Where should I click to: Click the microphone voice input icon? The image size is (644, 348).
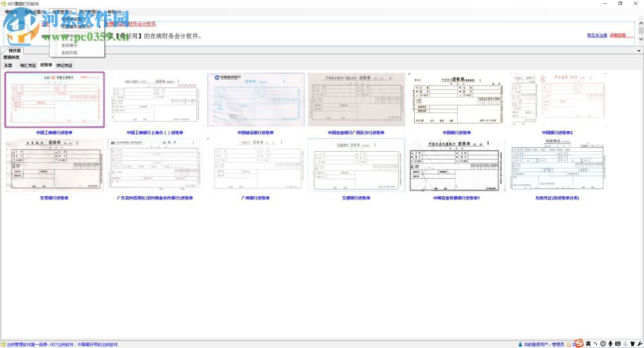pos(611,344)
